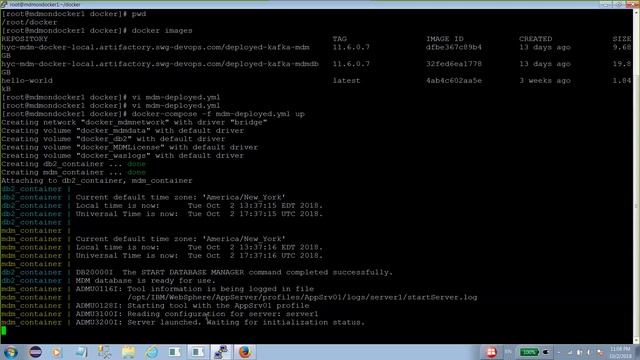This screenshot has width=640, height=360.
Task: Click the 'Creating volume docker_mdmdata' line
Action: (x=122, y=131)
